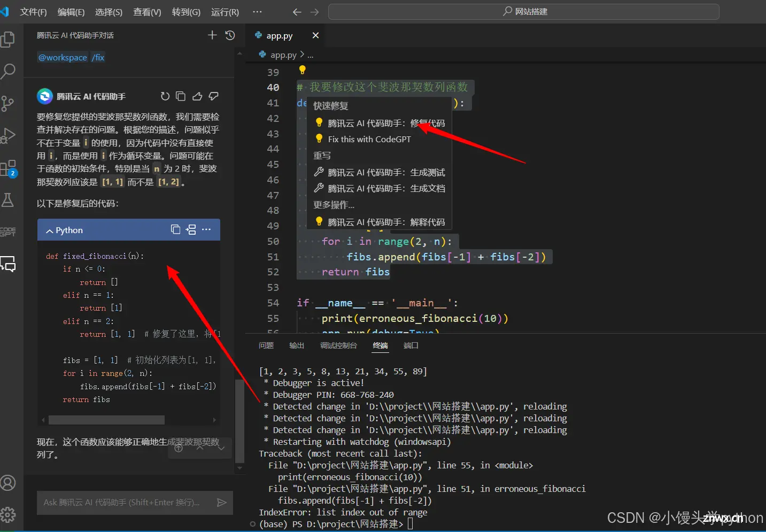Screen dimensions: 766x532
Task: Open the 选择(S) menu
Action: pos(109,12)
